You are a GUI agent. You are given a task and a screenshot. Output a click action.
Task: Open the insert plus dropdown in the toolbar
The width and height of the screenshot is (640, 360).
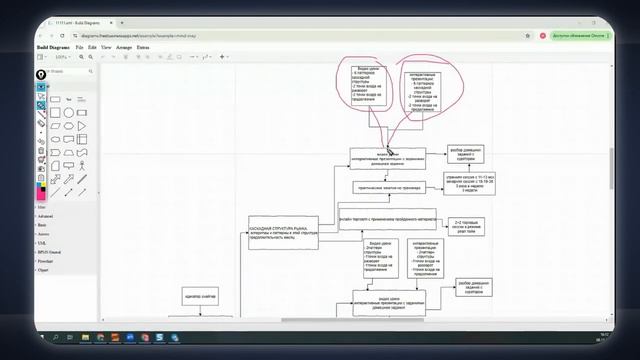pyautogui.click(x=224, y=57)
